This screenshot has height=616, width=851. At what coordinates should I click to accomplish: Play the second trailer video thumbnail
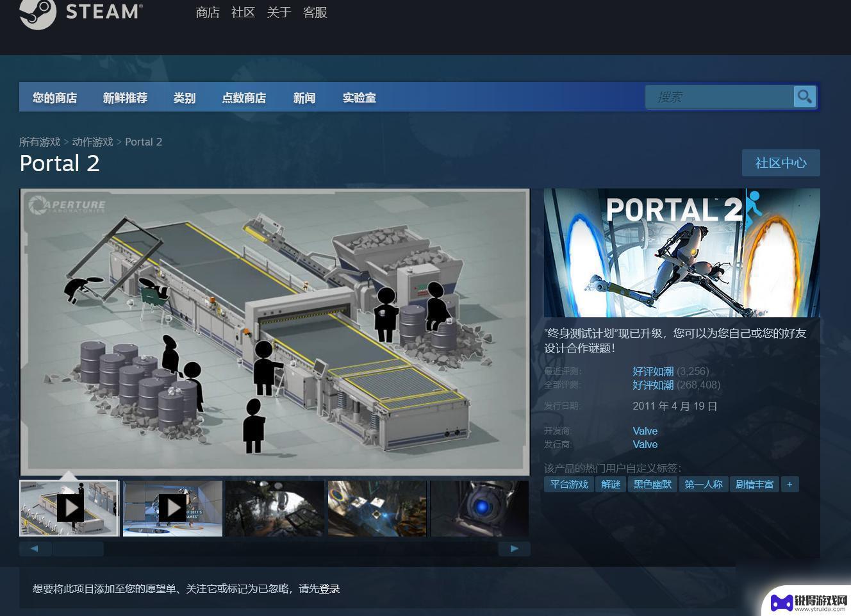172,508
